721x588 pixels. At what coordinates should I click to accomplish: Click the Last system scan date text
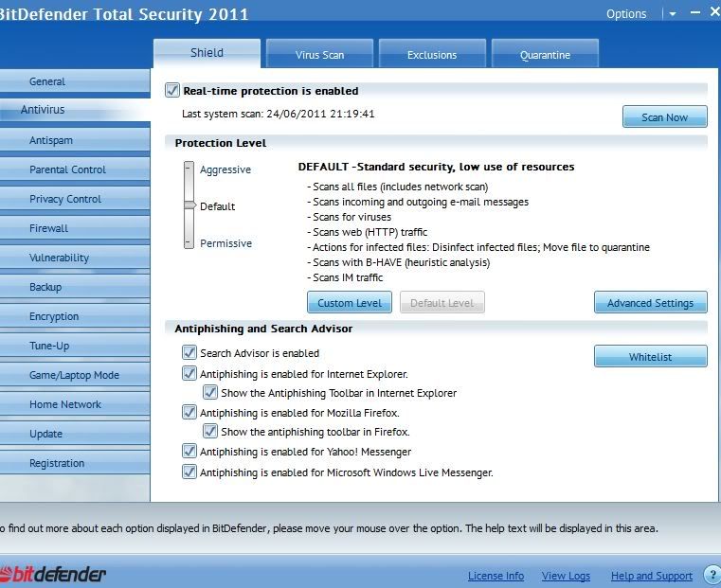click(279, 114)
